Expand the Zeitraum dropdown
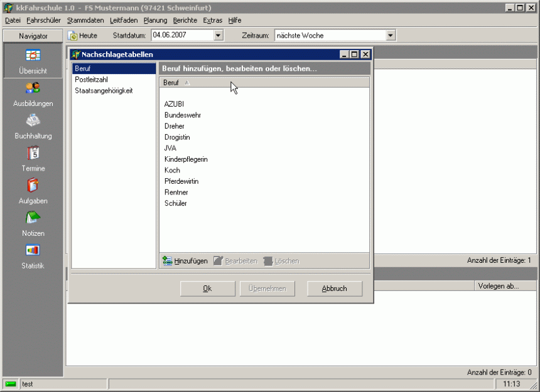The width and height of the screenshot is (540, 392). [391, 36]
